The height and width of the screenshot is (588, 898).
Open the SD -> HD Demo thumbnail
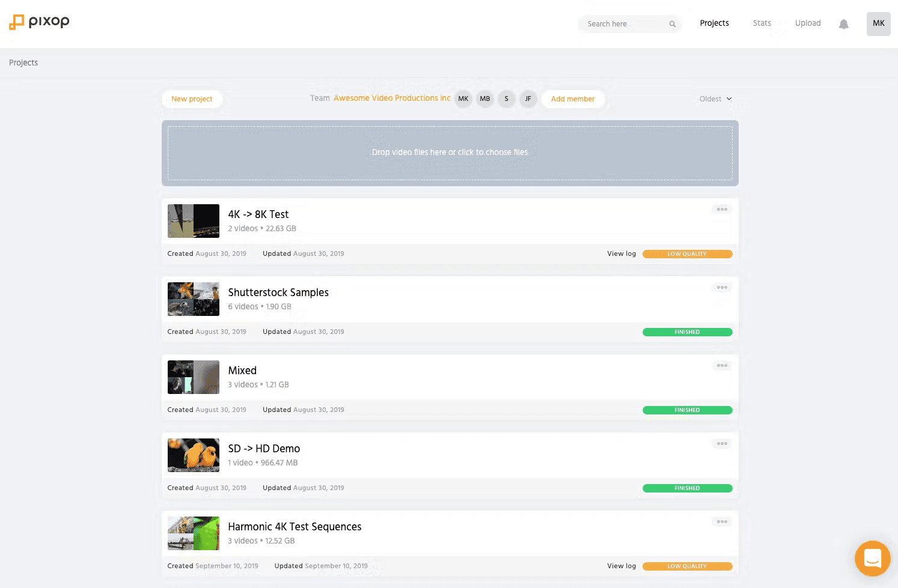coord(194,455)
